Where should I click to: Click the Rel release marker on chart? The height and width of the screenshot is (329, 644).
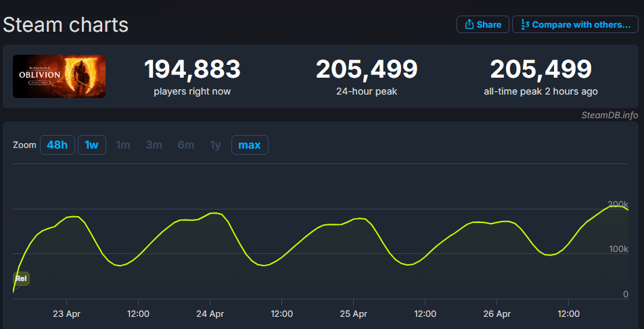(21, 279)
